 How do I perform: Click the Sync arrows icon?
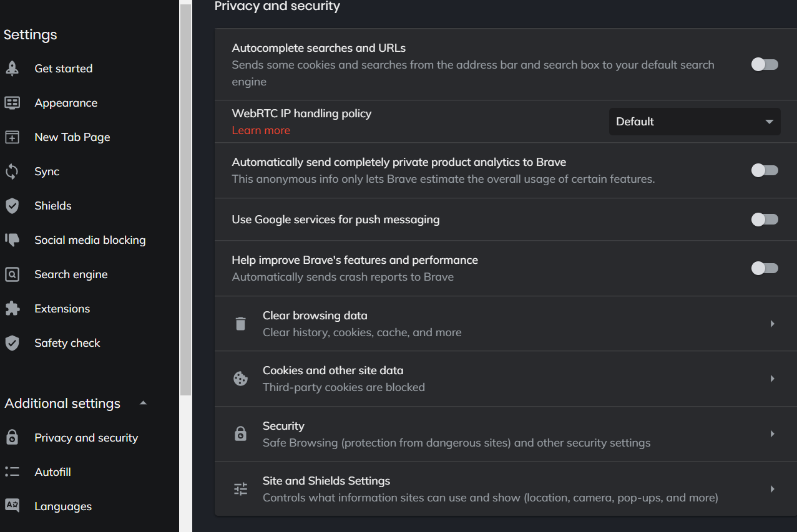point(12,172)
